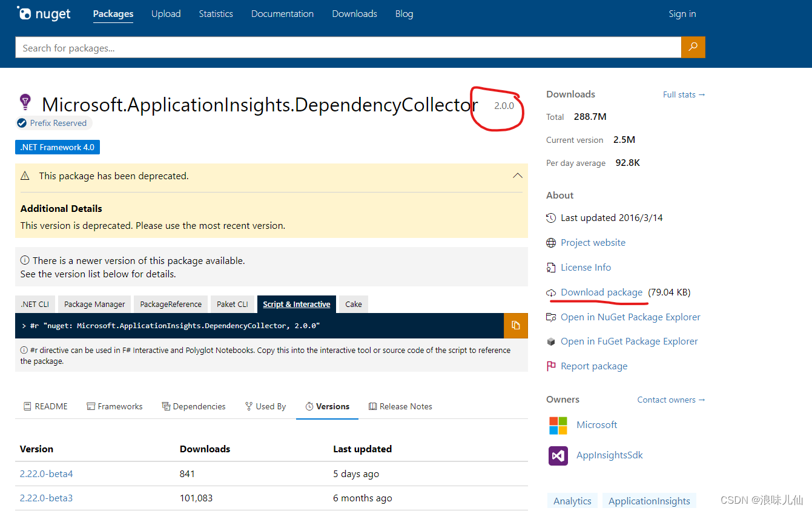
Task: Click the globe icon beside Project website
Action: pos(551,243)
